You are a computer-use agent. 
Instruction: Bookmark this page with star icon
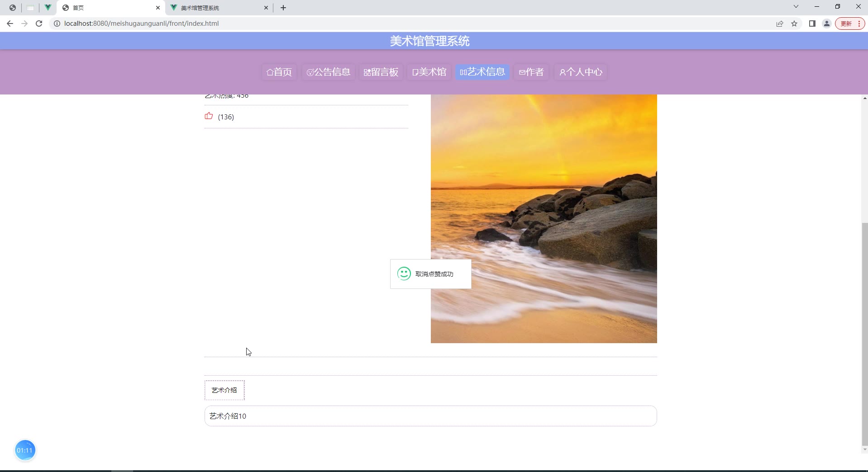click(x=794, y=24)
